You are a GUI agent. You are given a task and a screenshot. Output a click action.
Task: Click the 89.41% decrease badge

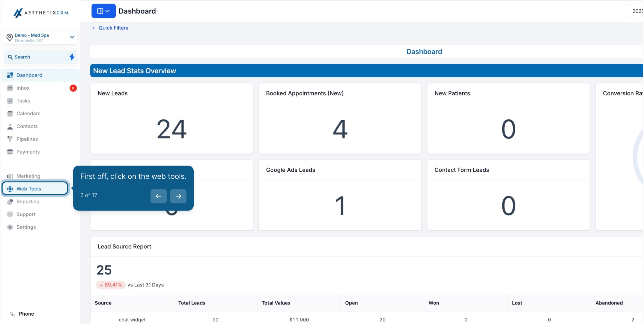(x=111, y=285)
